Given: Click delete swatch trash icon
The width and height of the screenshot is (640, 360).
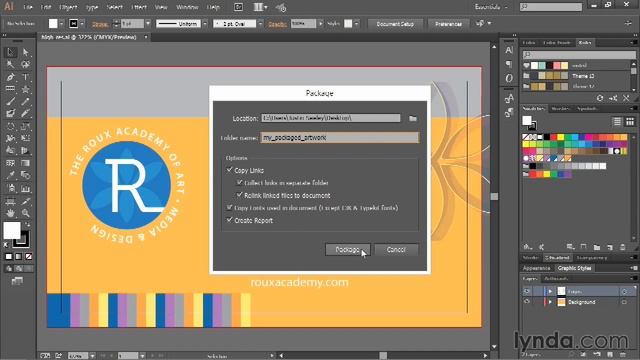Looking at the screenshot, I should [x=622, y=247].
